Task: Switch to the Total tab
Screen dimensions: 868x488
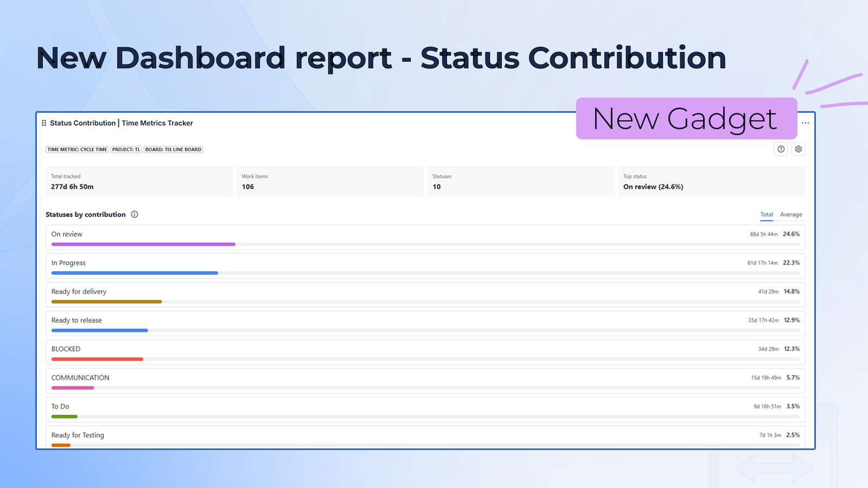Action: pos(767,215)
